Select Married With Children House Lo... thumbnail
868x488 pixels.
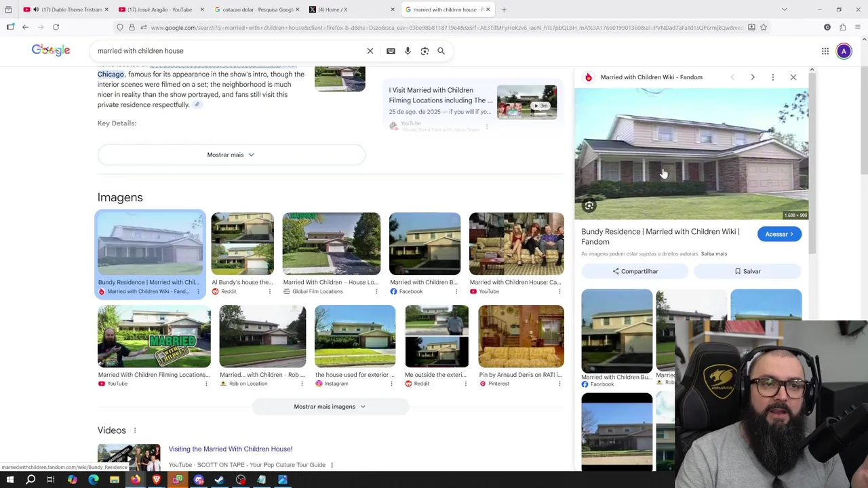331,244
